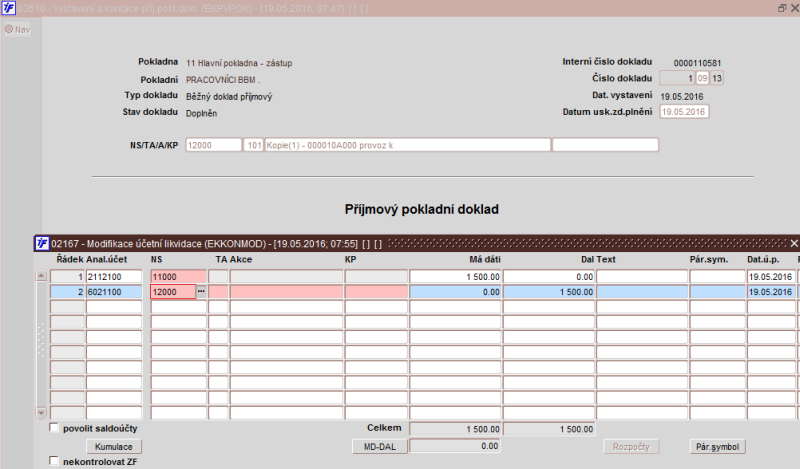Click the NS field containing 11000
The image size is (800, 469).
click(179, 277)
